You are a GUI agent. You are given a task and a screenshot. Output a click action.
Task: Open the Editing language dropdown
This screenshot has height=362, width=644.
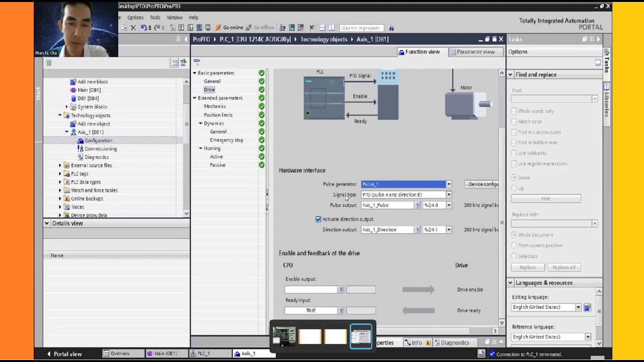[578, 307]
